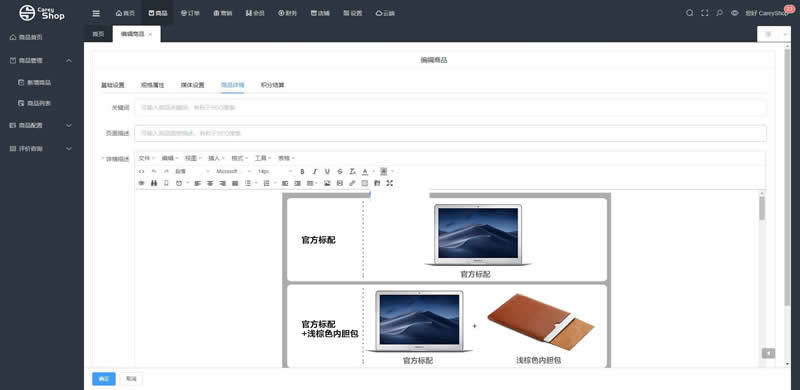
Task: Align text left
Action: click(x=197, y=183)
